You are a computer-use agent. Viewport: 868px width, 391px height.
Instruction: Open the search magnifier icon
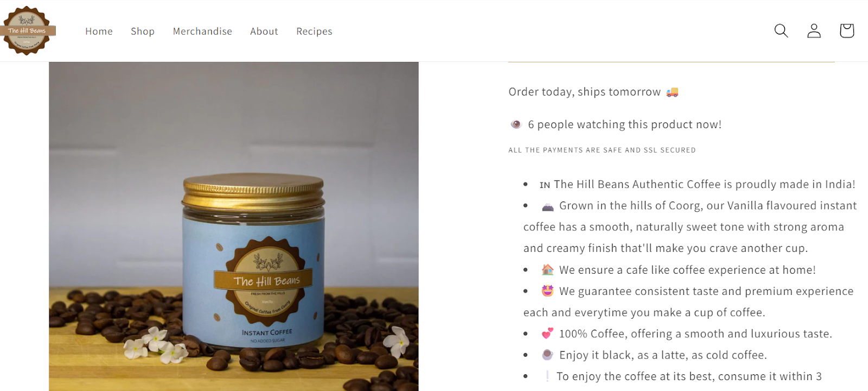(x=781, y=31)
